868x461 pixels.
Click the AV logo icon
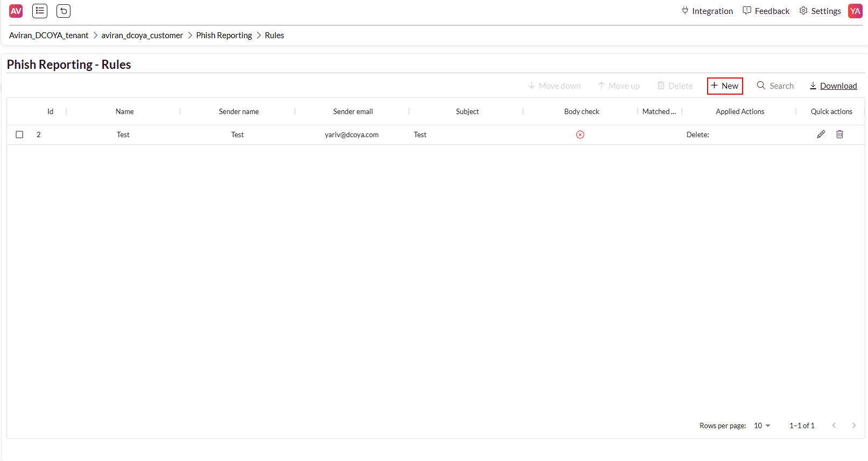(16, 11)
